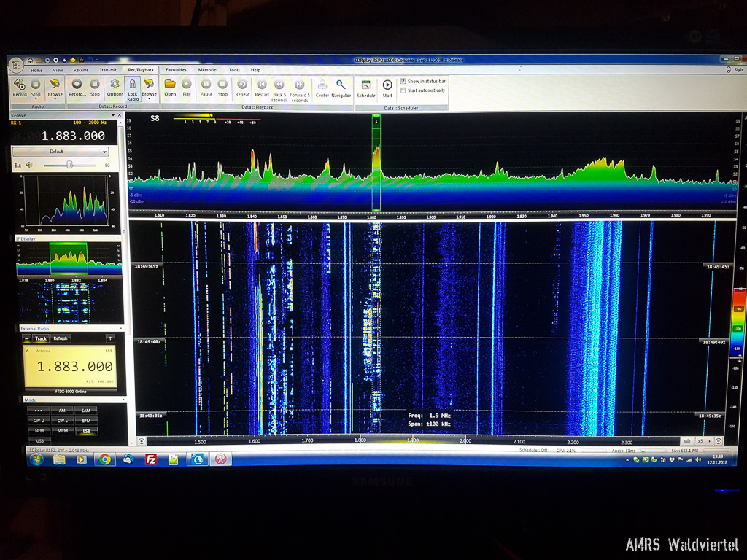Open the Receive ribbon tab
This screenshot has height=560, width=747.
(x=81, y=70)
